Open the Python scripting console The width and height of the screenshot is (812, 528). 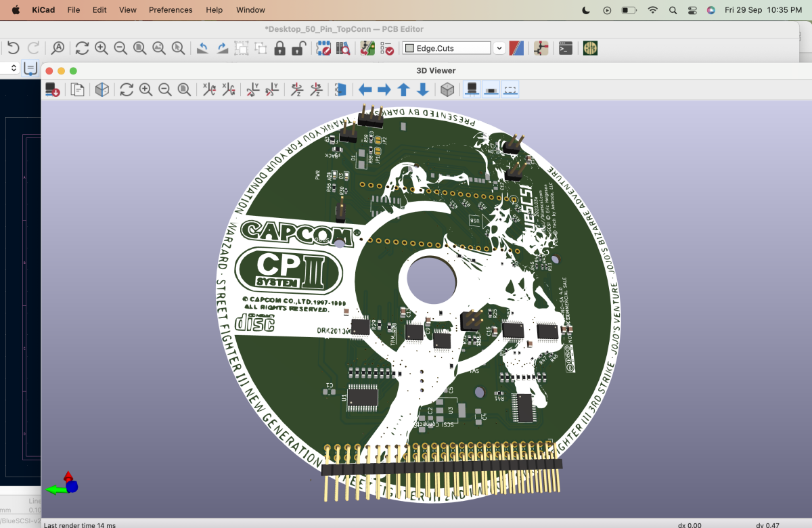[566, 48]
